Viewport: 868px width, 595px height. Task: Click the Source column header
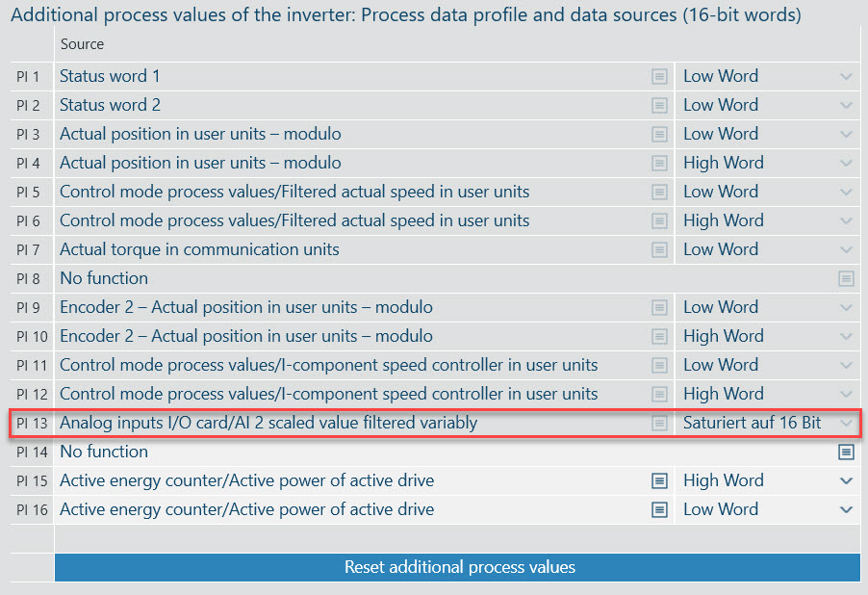83,44
